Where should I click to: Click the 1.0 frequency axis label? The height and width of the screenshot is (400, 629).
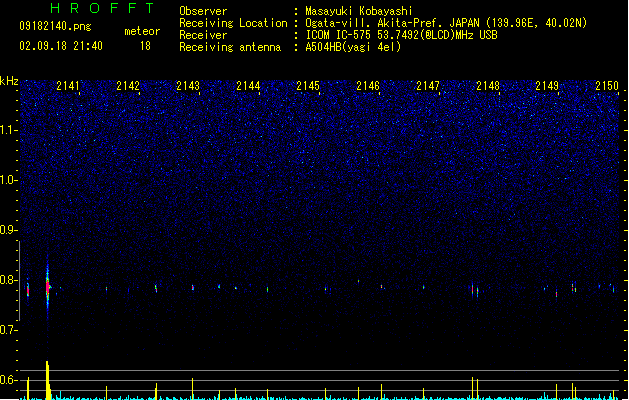pyautogui.click(x=9, y=180)
